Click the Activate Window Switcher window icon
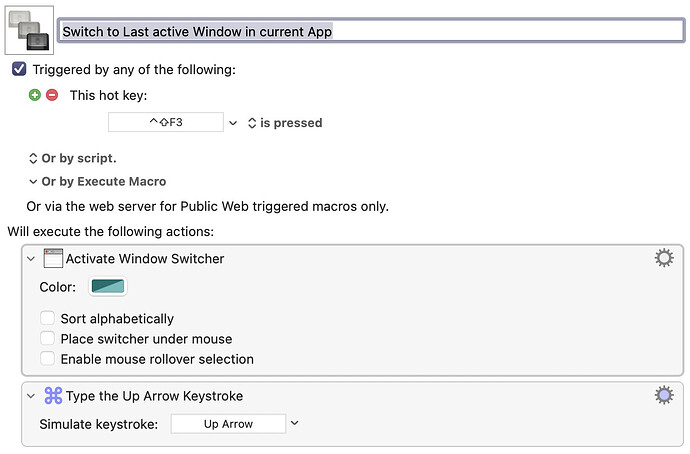This screenshot has height=454, width=690. [x=53, y=259]
